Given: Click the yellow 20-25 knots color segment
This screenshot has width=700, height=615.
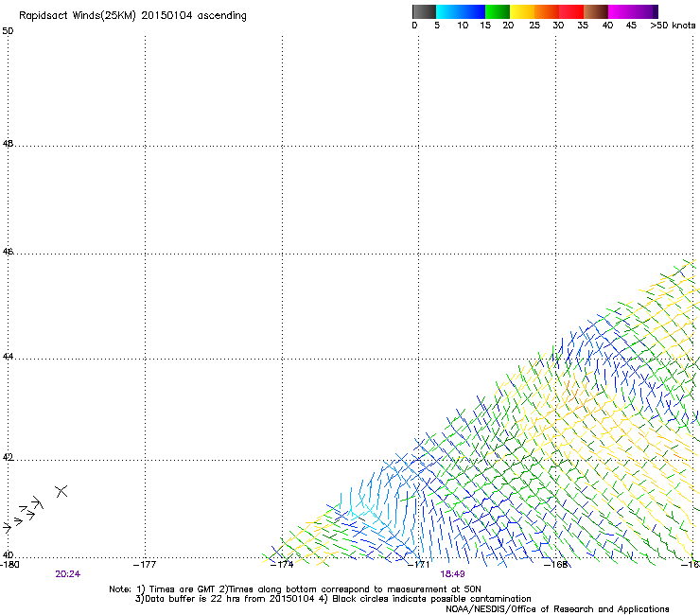Looking at the screenshot, I should tap(522, 11).
